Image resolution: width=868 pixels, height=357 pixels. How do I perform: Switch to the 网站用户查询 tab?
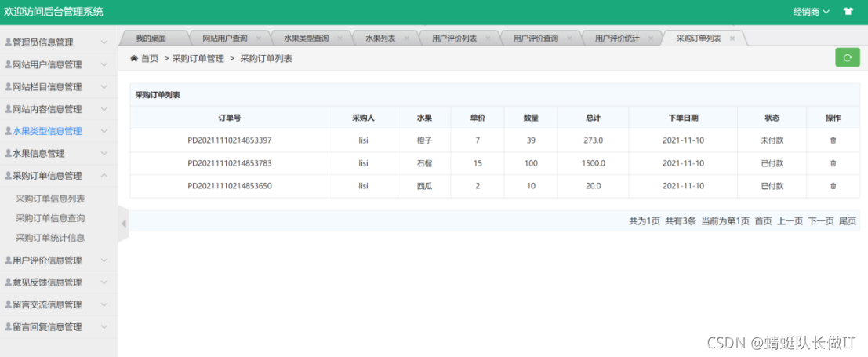[225, 38]
